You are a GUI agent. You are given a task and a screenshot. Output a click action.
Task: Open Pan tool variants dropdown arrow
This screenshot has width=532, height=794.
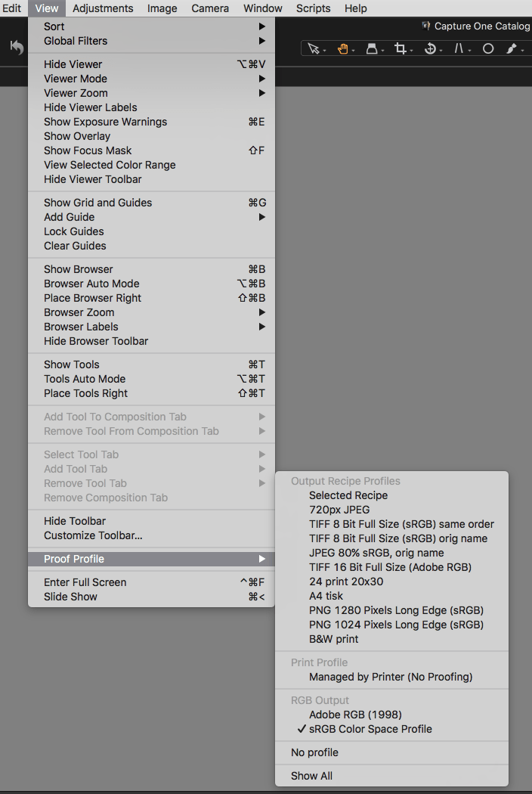point(354,50)
